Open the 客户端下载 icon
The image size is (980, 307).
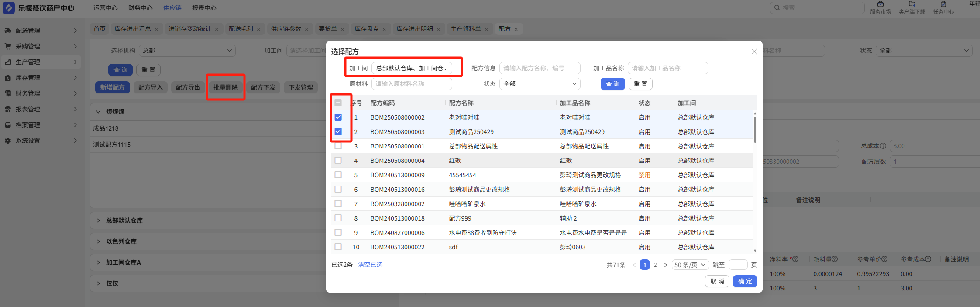(x=911, y=4)
